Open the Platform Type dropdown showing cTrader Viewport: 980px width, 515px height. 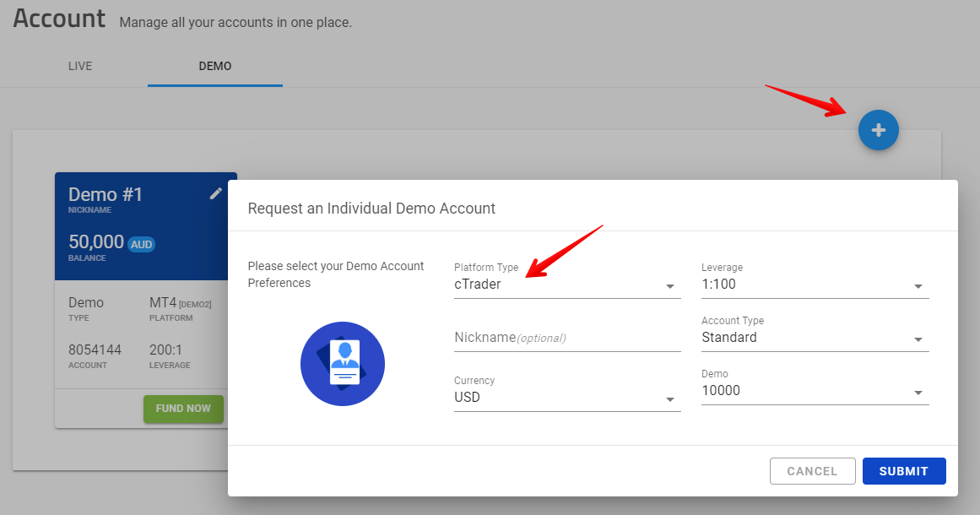coord(566,285)
